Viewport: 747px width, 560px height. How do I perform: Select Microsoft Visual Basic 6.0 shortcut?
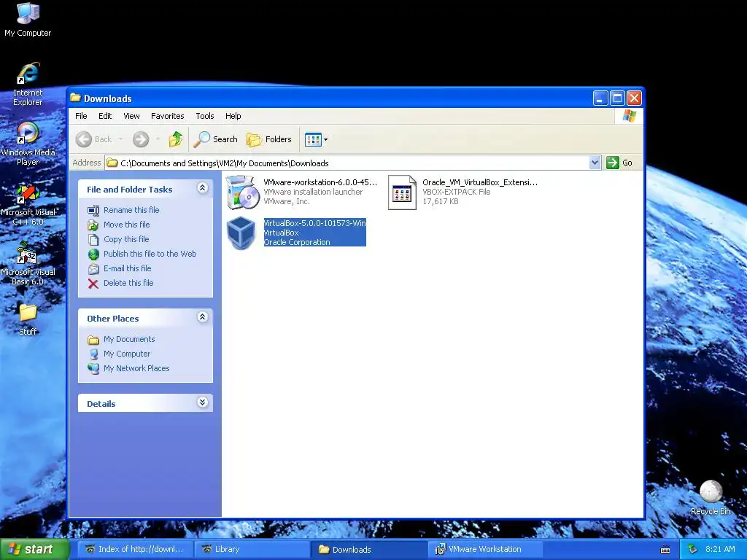pos(28,264)
